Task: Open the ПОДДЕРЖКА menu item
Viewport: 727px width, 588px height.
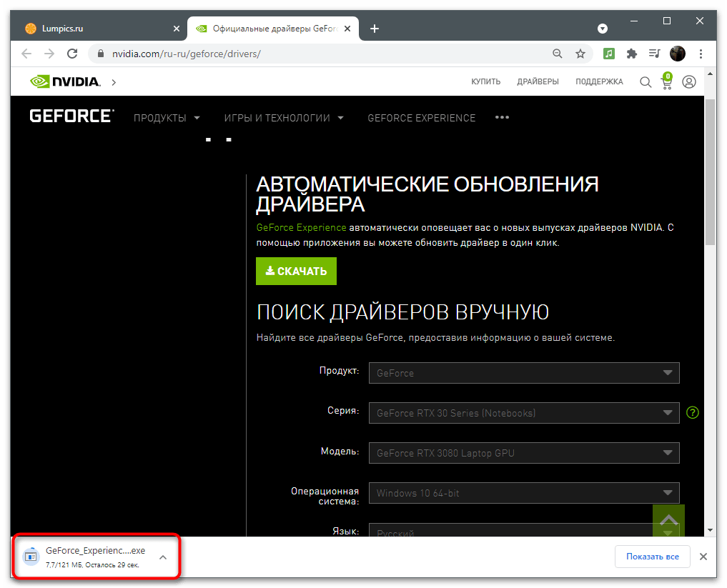Action: [599, 81]
